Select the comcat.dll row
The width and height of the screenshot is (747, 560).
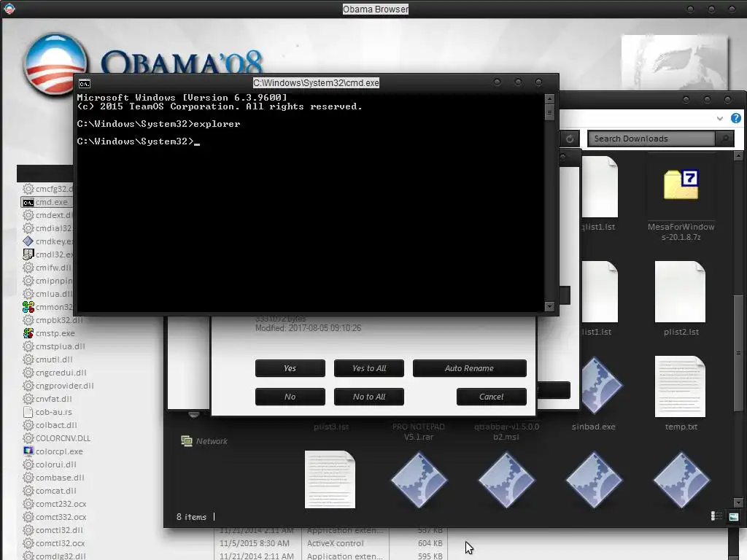(x=50, y=491)
